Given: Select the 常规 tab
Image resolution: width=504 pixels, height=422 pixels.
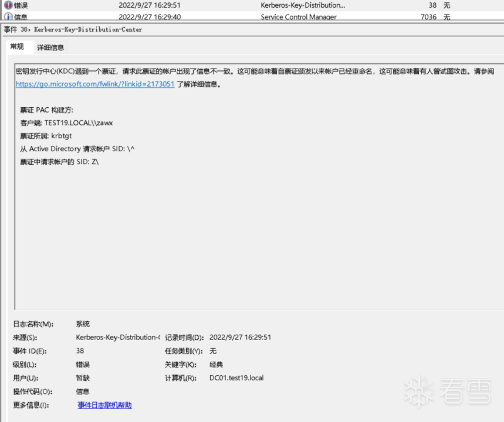Looking at the screenshot, I should [17, 47].
